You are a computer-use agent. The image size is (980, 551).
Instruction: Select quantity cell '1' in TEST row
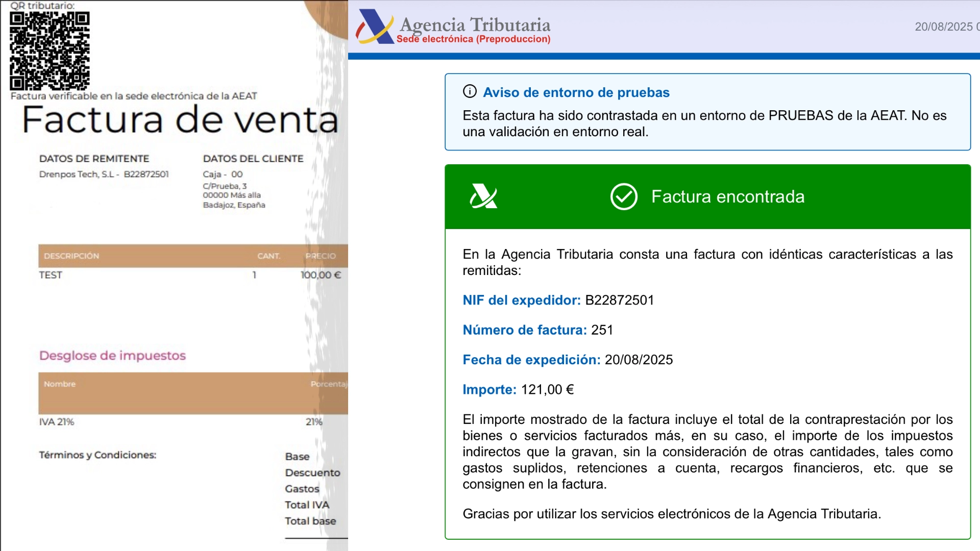[x=254, y=275]
